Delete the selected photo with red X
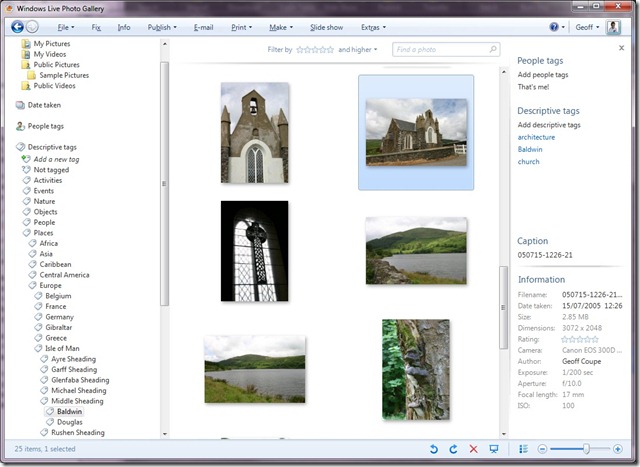This screenshot has height=467, width=640. tap(473, 449)
